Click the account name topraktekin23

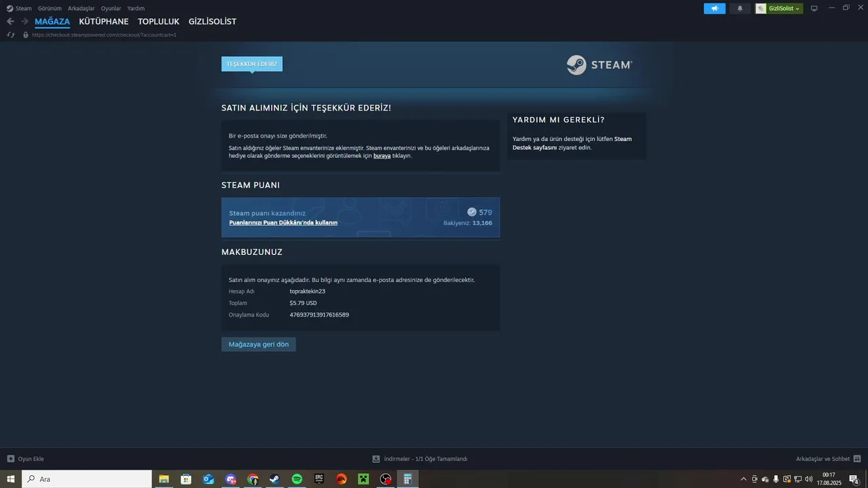pos(307,291)
